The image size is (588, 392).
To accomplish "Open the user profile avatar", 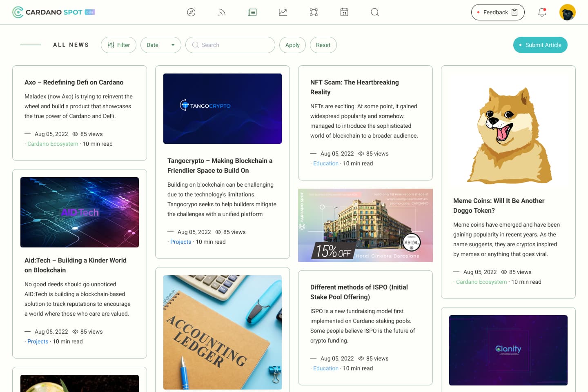I will [x=567, y=12].
